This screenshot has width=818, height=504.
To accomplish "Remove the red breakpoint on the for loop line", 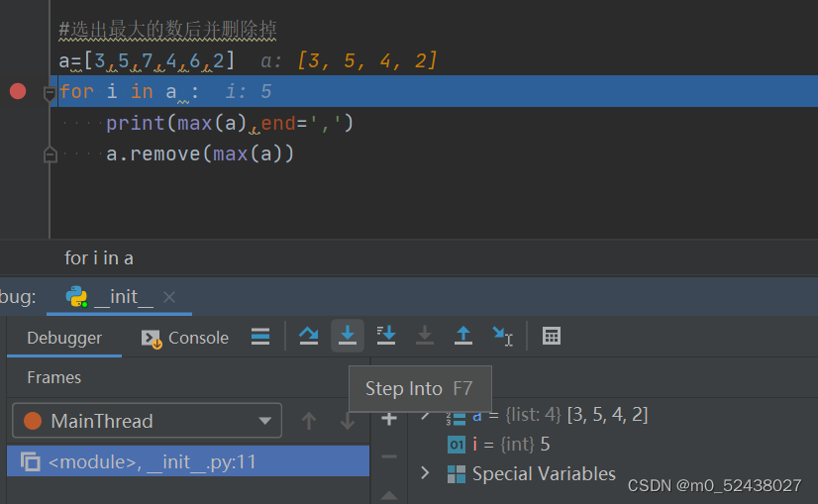I will pyautogui.click(x=18, y=91).
